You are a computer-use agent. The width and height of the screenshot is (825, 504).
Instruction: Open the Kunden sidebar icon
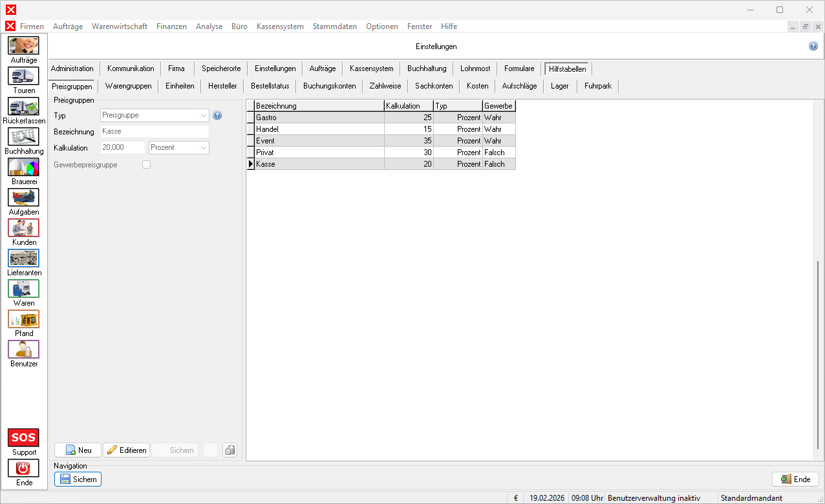tap(24, 228)
